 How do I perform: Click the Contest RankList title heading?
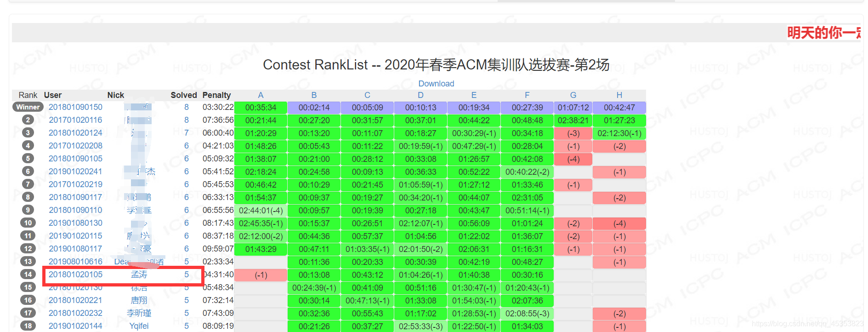point(436,65)
